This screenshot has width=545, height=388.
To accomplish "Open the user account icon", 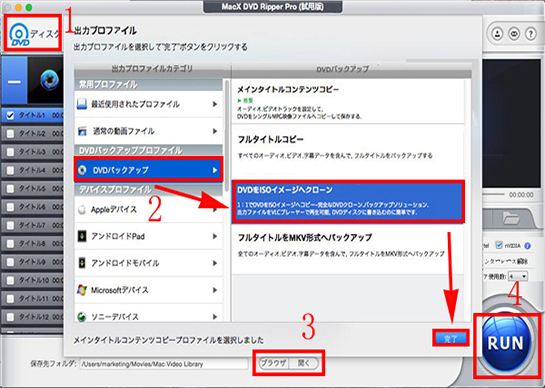I will click(x=497, y=34).
